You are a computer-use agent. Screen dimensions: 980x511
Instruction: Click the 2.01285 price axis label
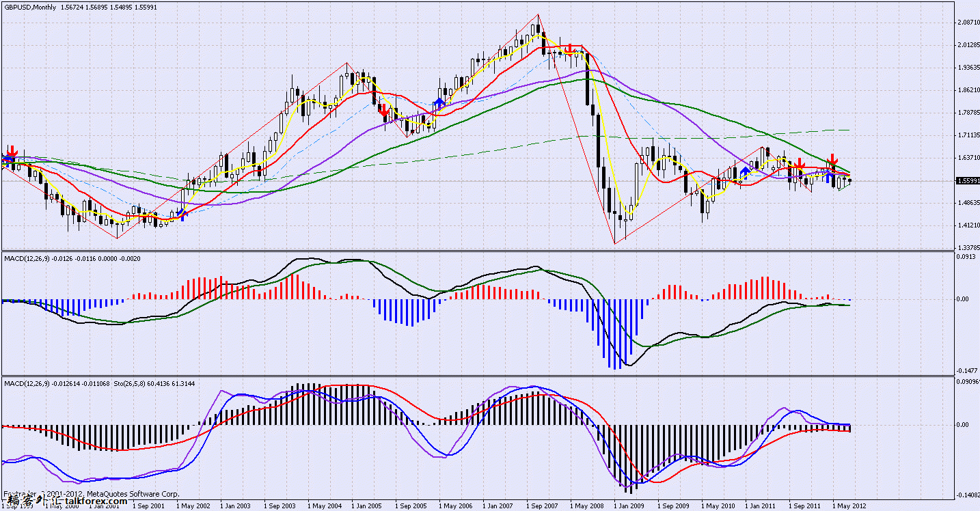[967, 45]
